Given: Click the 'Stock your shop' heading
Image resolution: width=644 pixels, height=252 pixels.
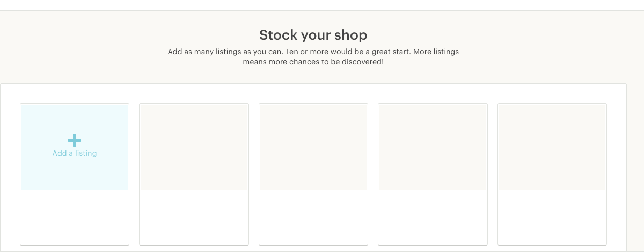Looking at the screenshot, I should (313, 35).
